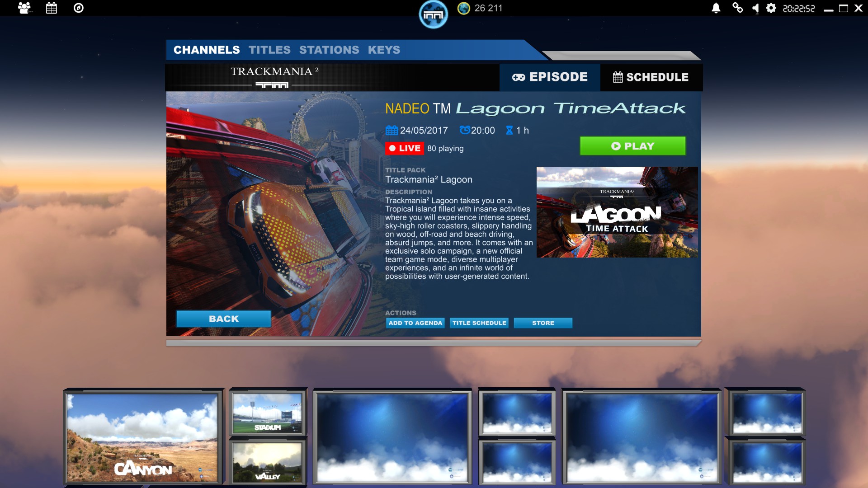Click the '26 211' planets count

(488, 8)
